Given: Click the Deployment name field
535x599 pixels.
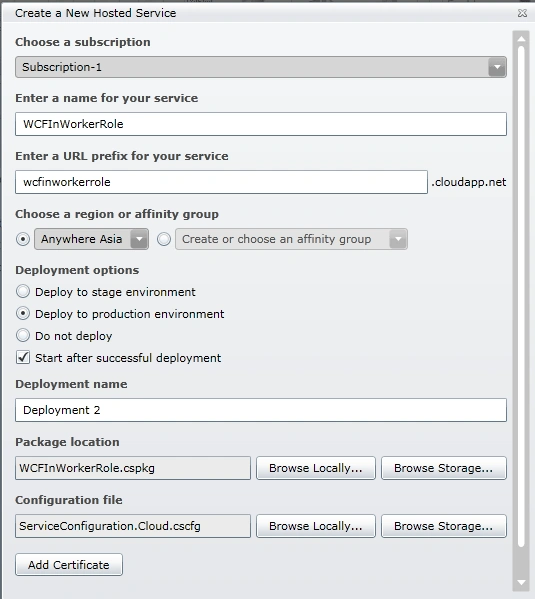Looking at the screenshot, I should [x=261, y=410].
